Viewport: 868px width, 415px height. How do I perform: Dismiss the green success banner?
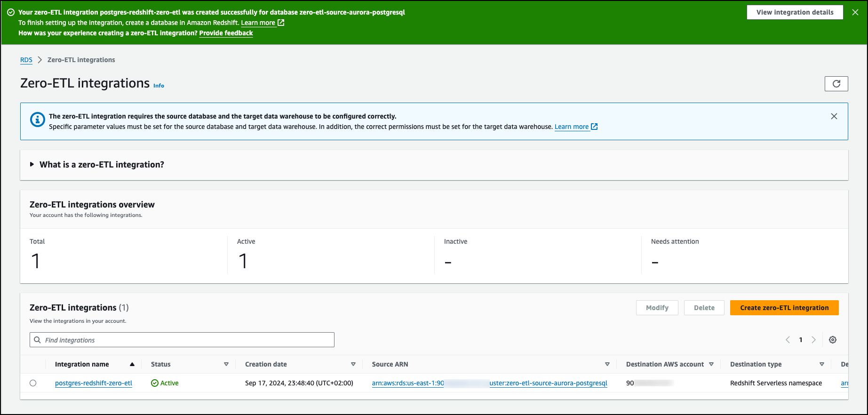[x=855, y=12]
